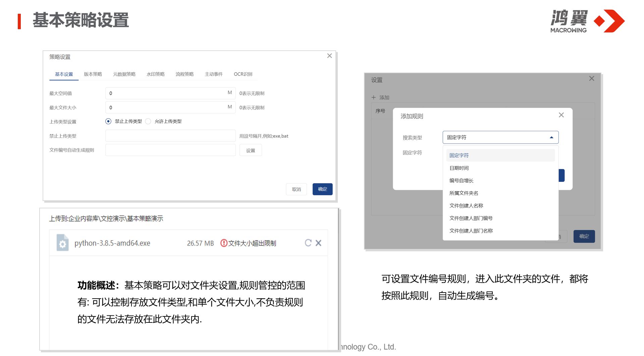This screenshot has width=644, height=356.
Task: Close the 策略设置 dialog window
Action: [329, 56]
